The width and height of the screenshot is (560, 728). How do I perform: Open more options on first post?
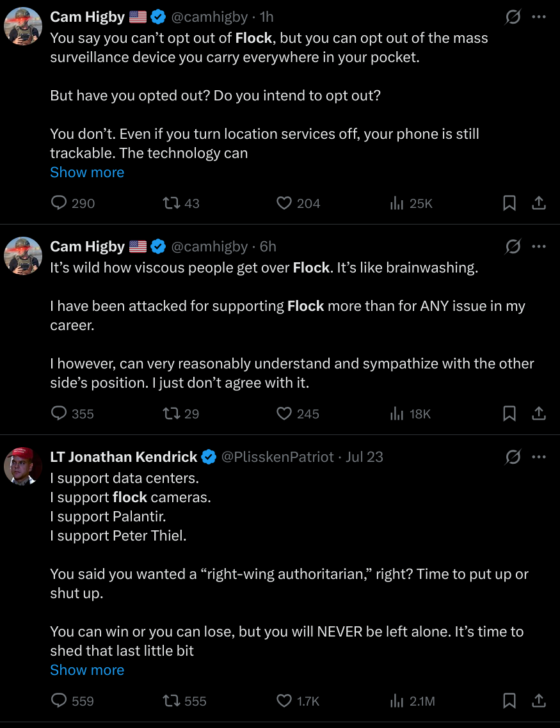pyautogui.click(x=539, y=17)
